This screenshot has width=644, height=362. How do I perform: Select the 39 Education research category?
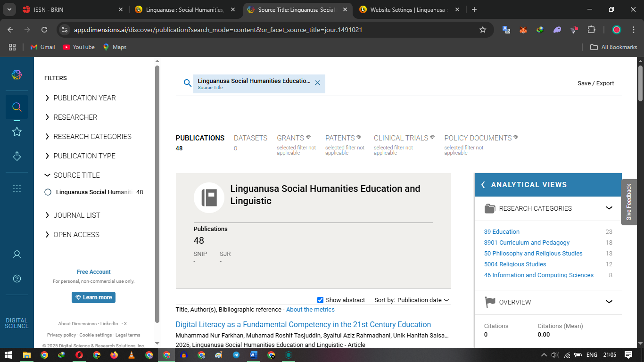[x=502, y=232]
